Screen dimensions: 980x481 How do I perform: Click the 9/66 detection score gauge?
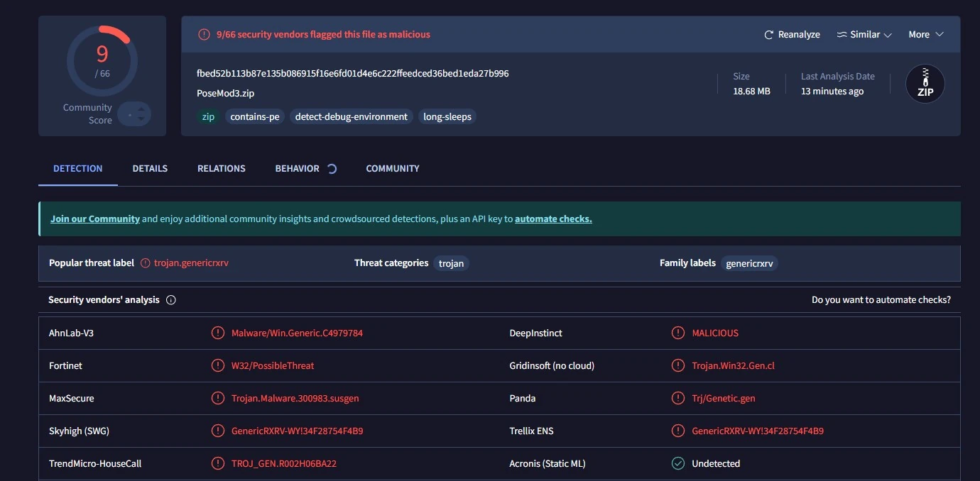pos(102,62)
